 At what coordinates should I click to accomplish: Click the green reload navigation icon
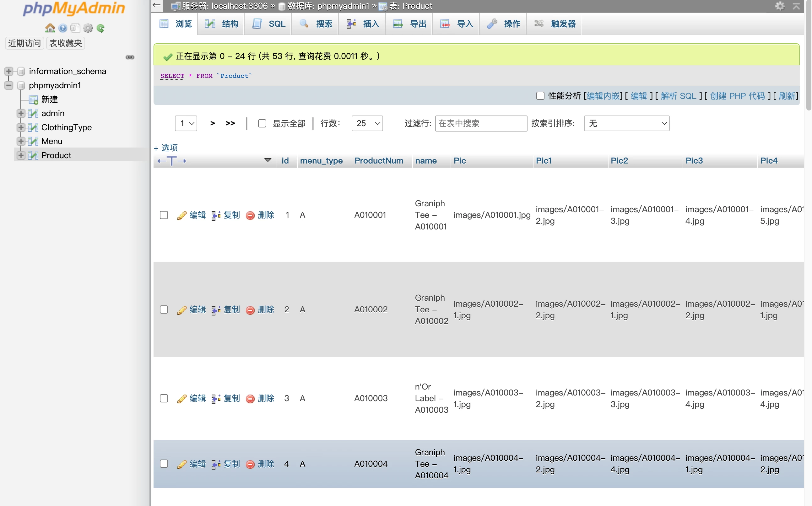100,28
